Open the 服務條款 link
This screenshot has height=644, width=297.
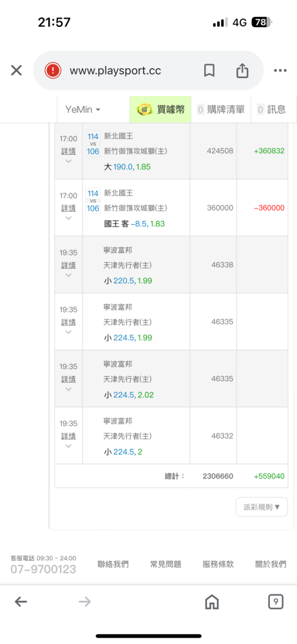coord(218,564)
